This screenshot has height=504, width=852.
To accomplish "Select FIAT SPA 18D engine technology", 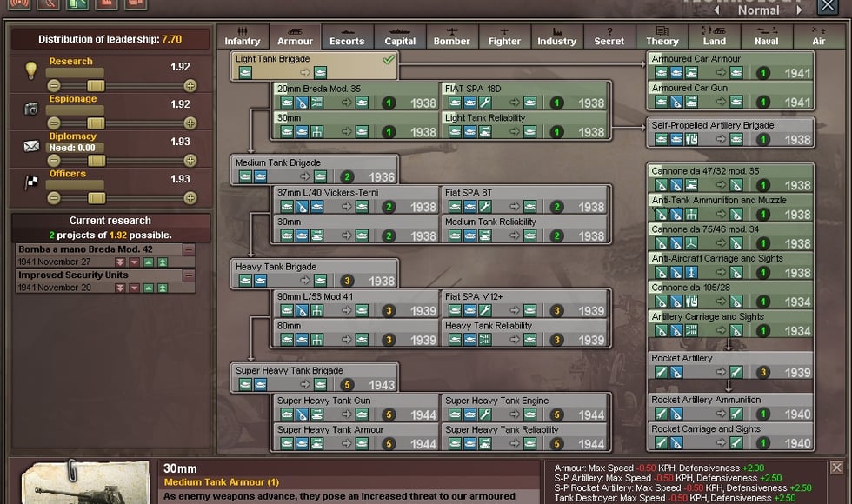I will tap(524, 96).
